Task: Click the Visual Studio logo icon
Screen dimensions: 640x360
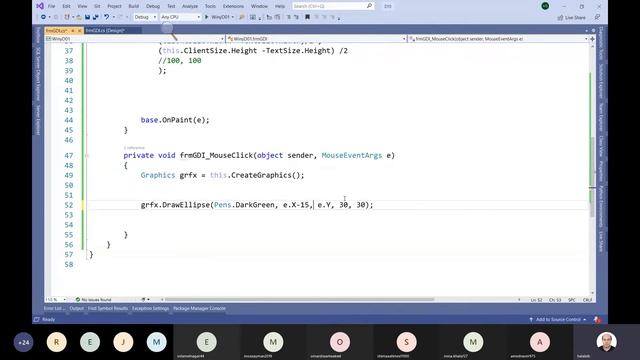Action: (x=40, y=6)
